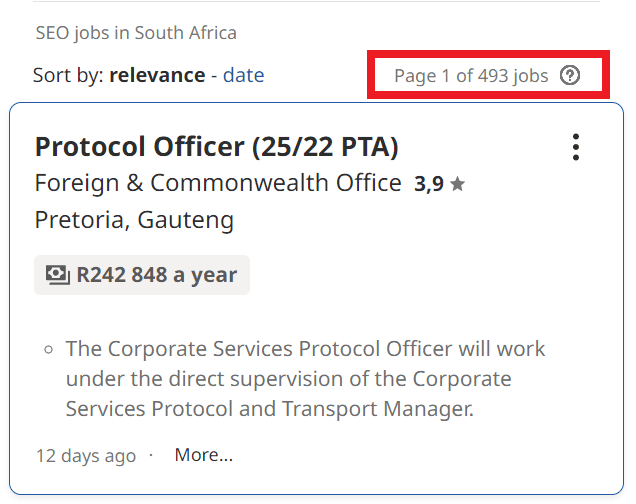
Task: Select the relevance sort option
Action: pos(157,75)
